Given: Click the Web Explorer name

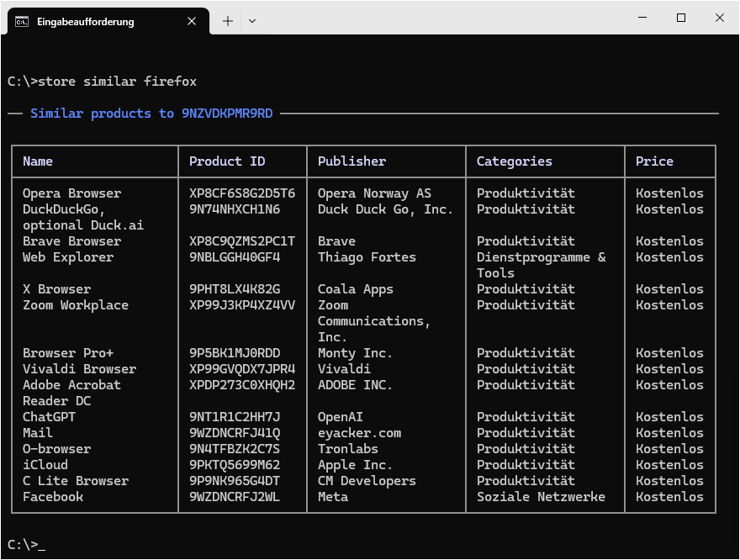Looking at the screenshot, I should [68, 257].
